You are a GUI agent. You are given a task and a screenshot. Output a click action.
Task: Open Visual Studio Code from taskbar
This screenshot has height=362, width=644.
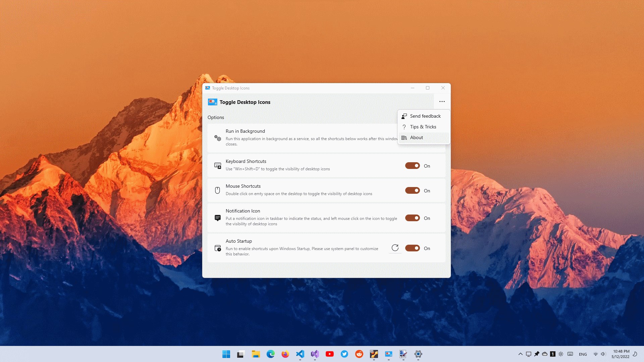click(x=300, y=354)
